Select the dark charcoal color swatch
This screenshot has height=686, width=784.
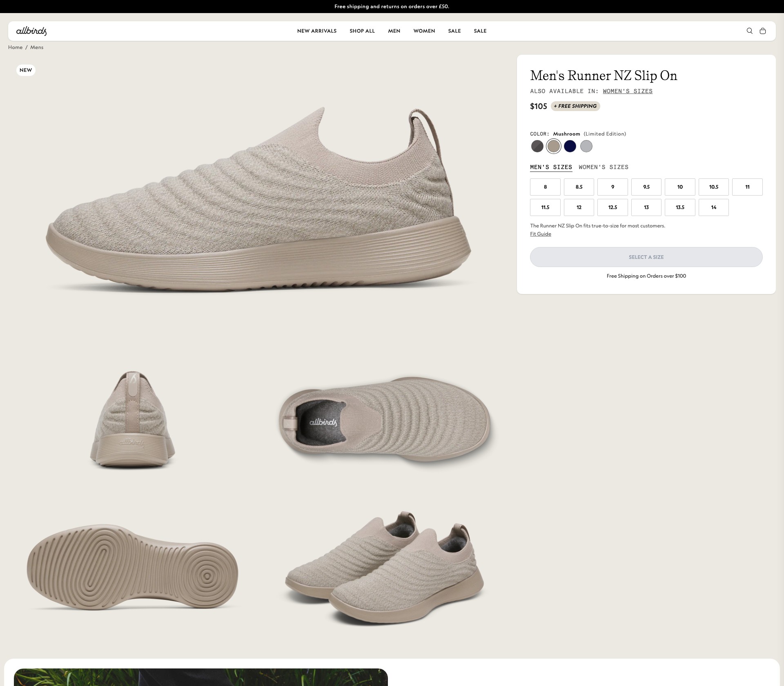(537, 146)
